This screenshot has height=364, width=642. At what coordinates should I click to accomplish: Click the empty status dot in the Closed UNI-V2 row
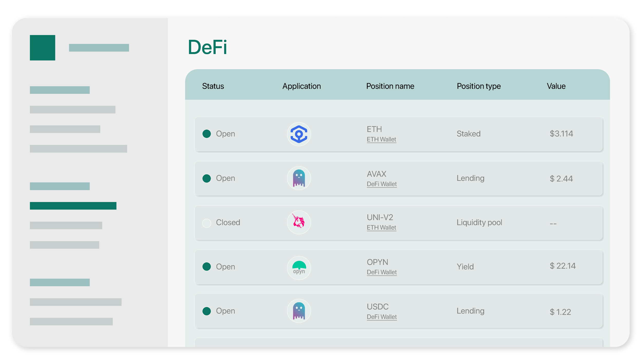207,223
